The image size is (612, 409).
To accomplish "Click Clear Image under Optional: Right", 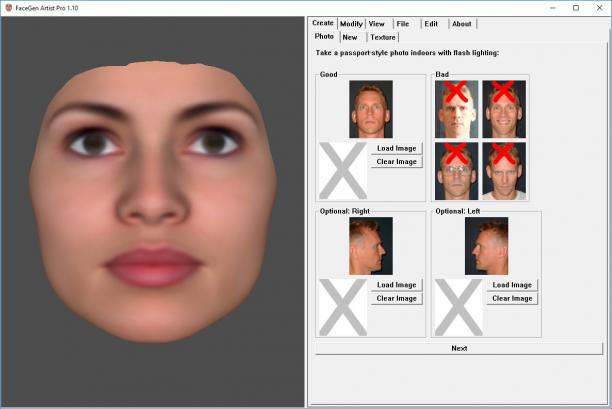I will pos(397,299).
